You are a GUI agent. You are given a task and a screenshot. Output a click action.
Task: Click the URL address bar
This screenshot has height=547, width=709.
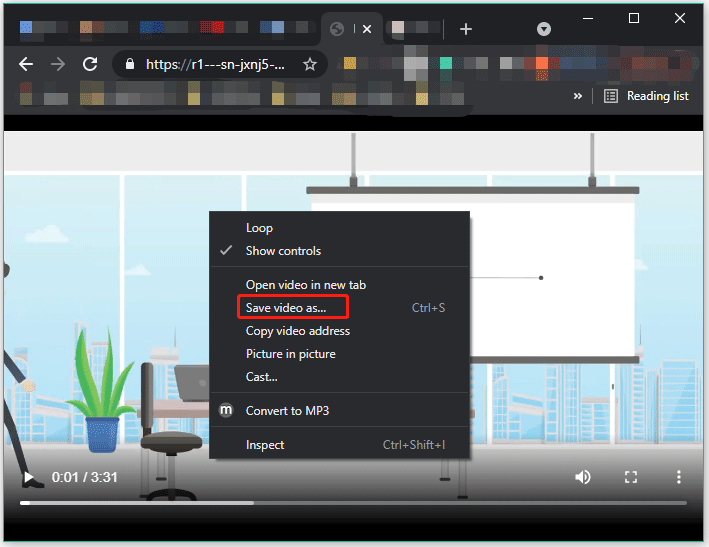215,64
